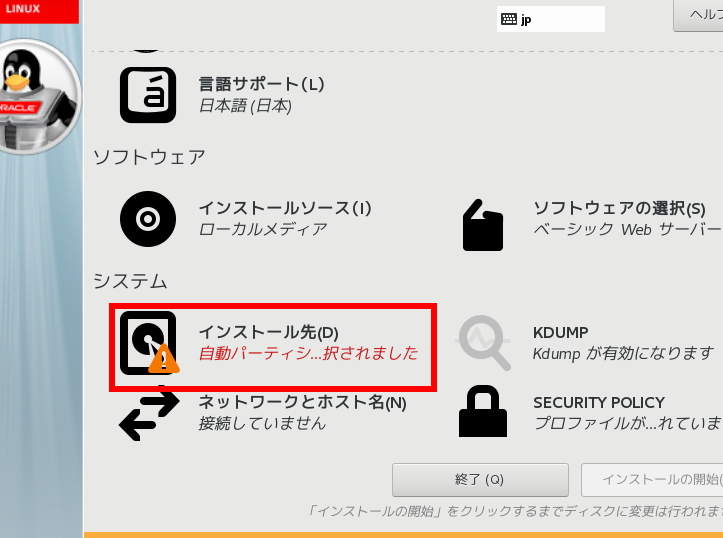Open the language support icon
The image size is (723, 538).
click(148, 95)
